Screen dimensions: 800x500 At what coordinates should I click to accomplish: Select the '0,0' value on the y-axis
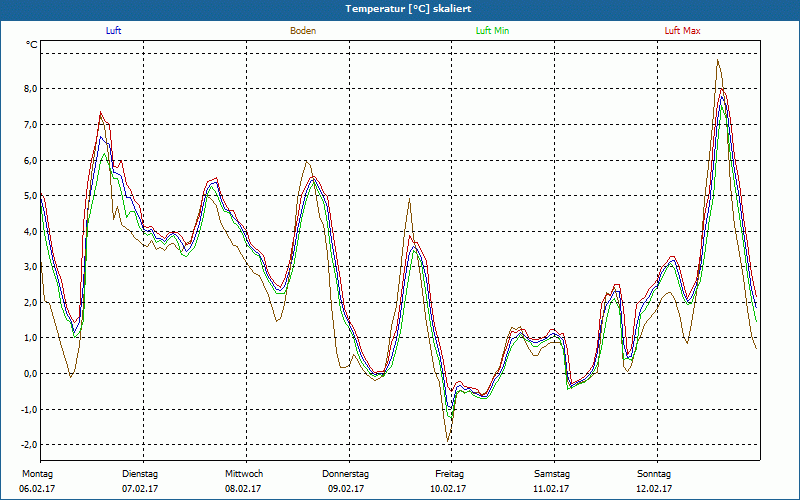coord(30,374)
